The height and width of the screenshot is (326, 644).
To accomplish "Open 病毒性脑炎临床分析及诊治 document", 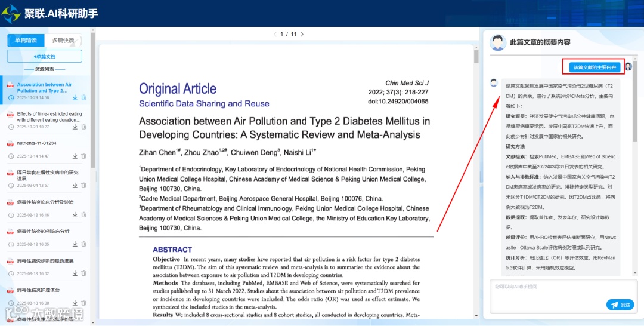I will tap(44, 208).
